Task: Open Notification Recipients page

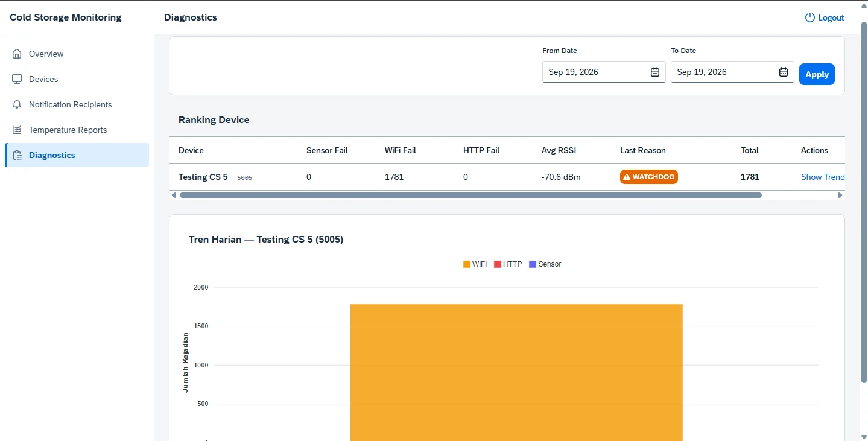Action: 77,104
